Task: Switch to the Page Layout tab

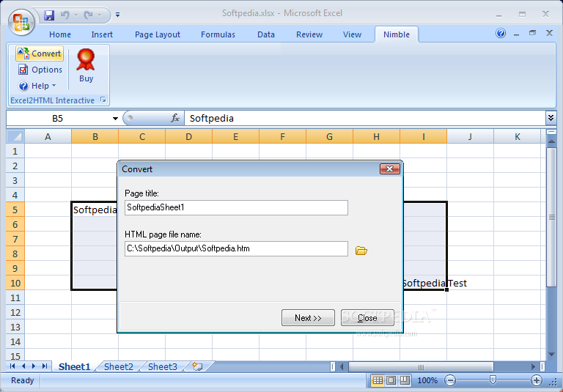Action: click(158, 34)
